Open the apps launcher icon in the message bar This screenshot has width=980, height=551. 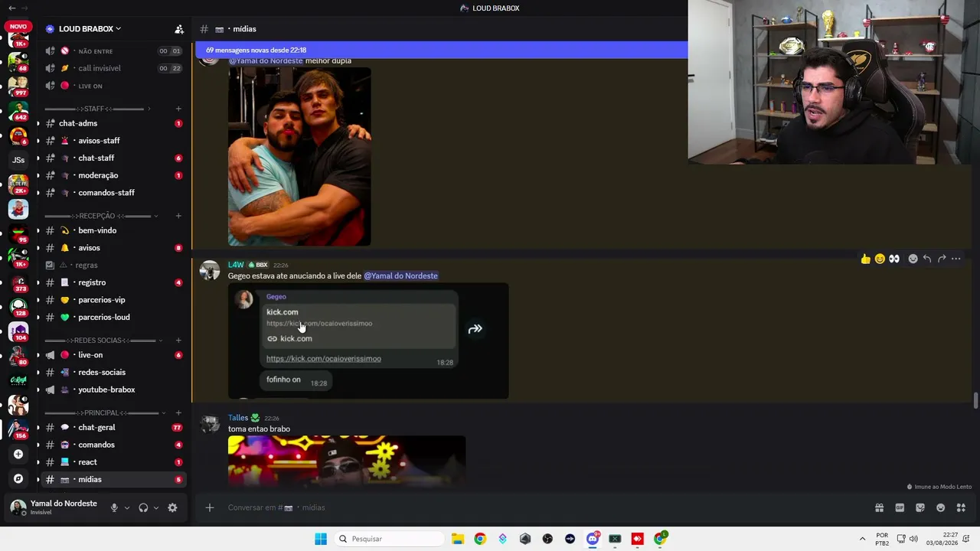click(962, 507)
